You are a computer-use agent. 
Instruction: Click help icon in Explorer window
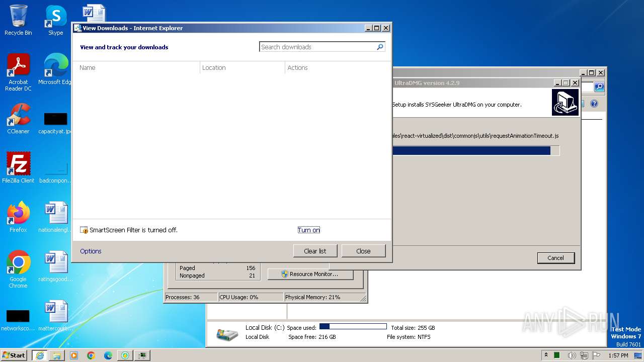594,104
